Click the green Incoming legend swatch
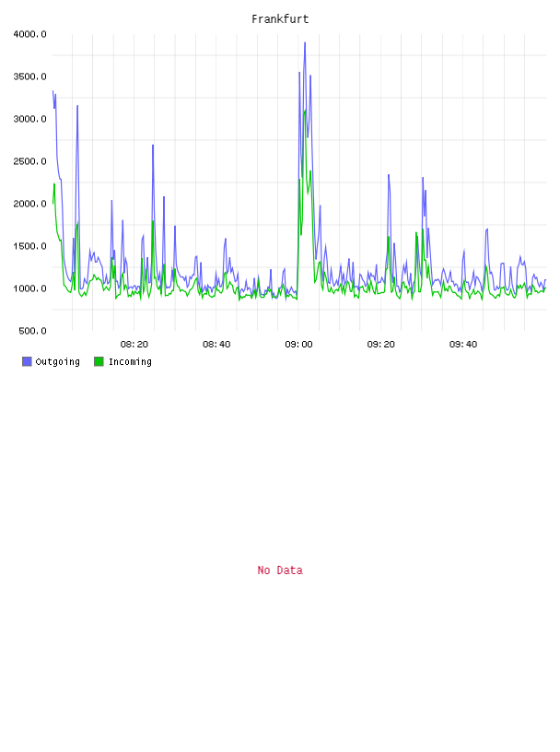Screen dimensions: 560x752 (99, 361)
